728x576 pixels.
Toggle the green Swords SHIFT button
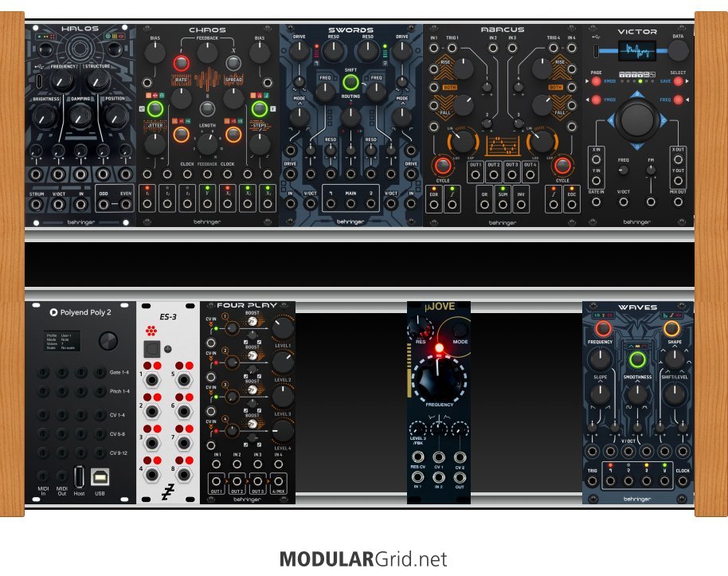coord(350,83)
